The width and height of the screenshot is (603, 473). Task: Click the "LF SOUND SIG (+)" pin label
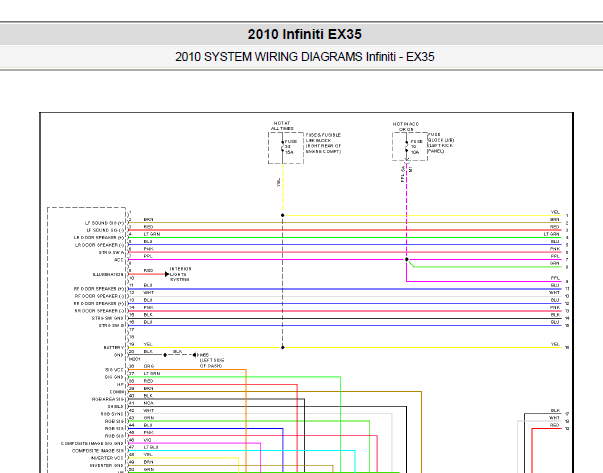pyautogui.click(x=104, y=223)
